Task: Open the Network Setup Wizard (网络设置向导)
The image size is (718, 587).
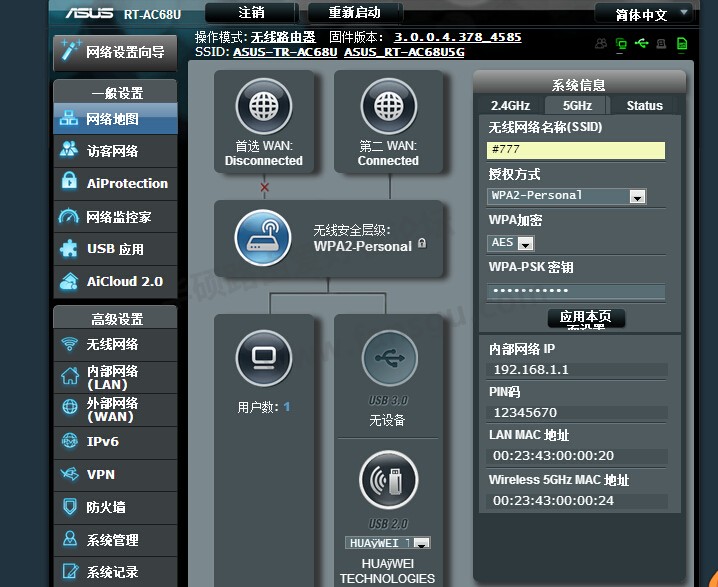Action: [115, 53]
